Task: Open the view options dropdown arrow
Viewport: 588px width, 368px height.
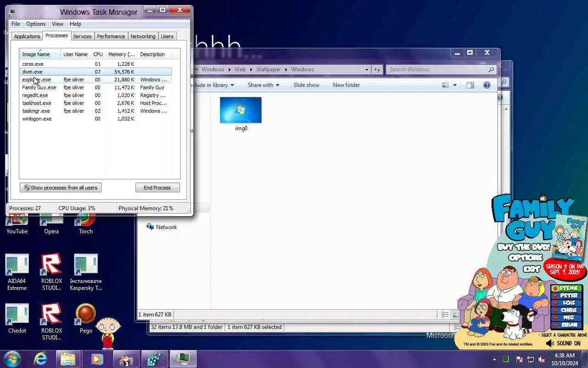Action: [455, 85]
